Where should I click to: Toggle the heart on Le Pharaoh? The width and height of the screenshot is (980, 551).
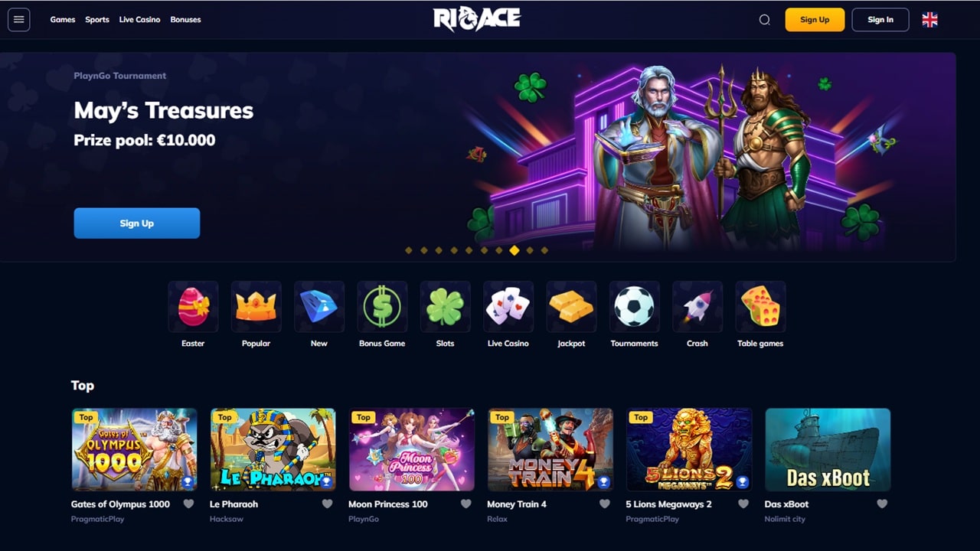327,504
